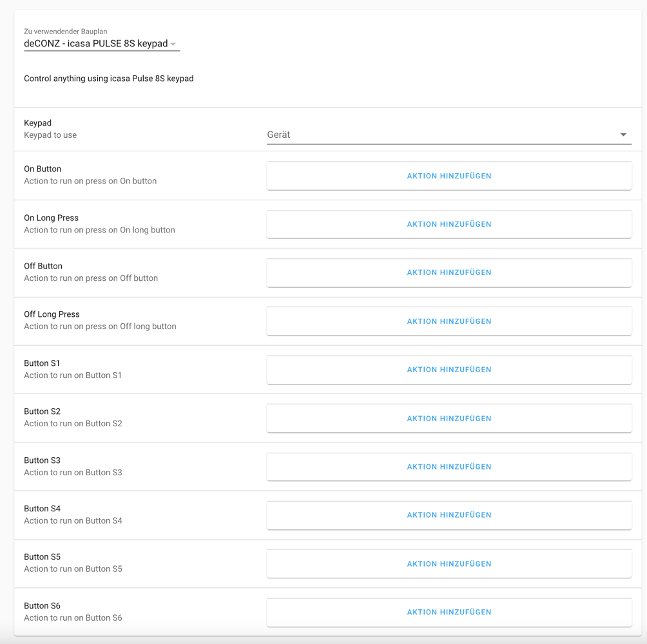
Task: Add an action for the On Button
Action: click(x=449, y=176)
